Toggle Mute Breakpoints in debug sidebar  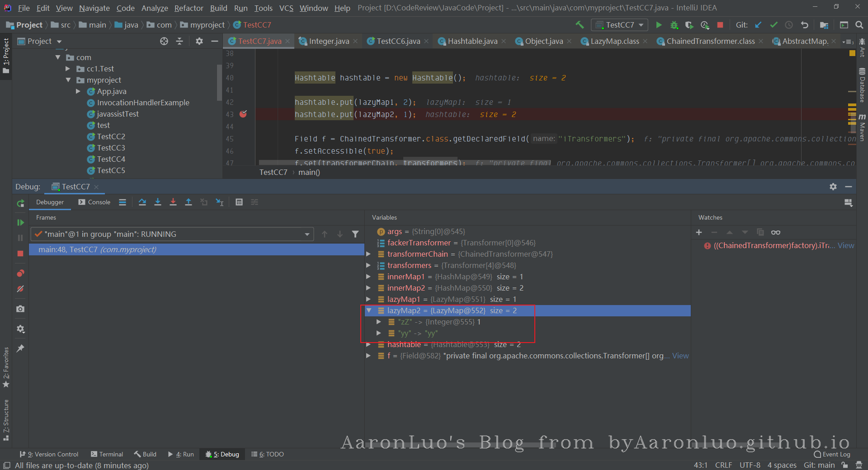point(20,289)
